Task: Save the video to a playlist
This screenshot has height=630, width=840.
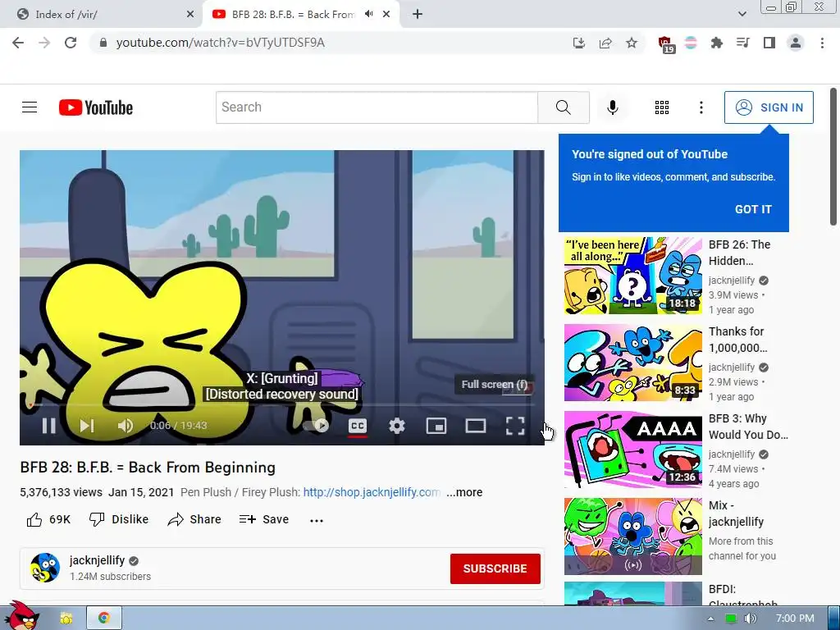Action: coord(264,519)
